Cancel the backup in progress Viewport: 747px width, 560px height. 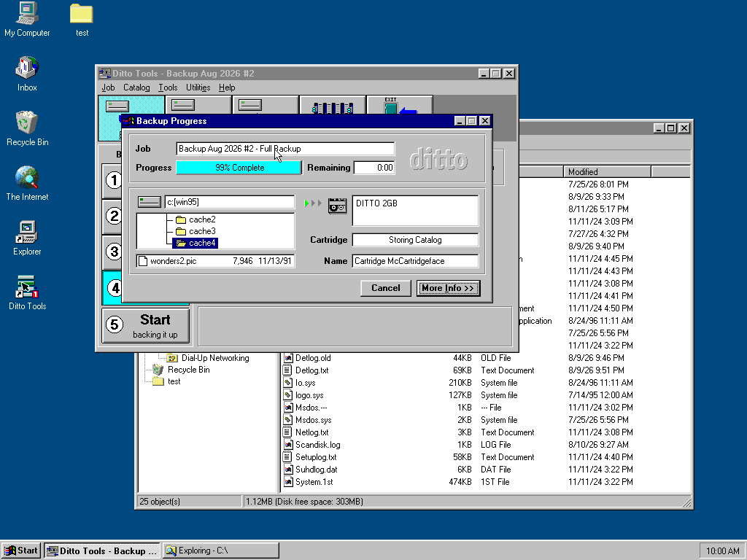click(385, 288)
